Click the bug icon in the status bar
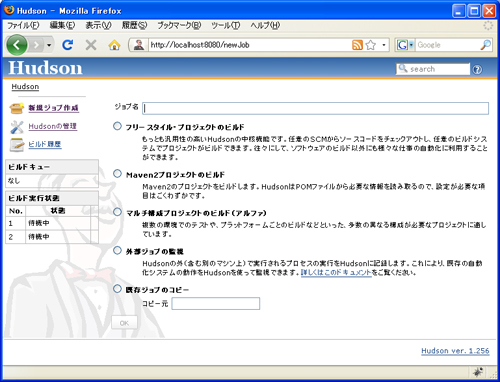 click(478, 372)
